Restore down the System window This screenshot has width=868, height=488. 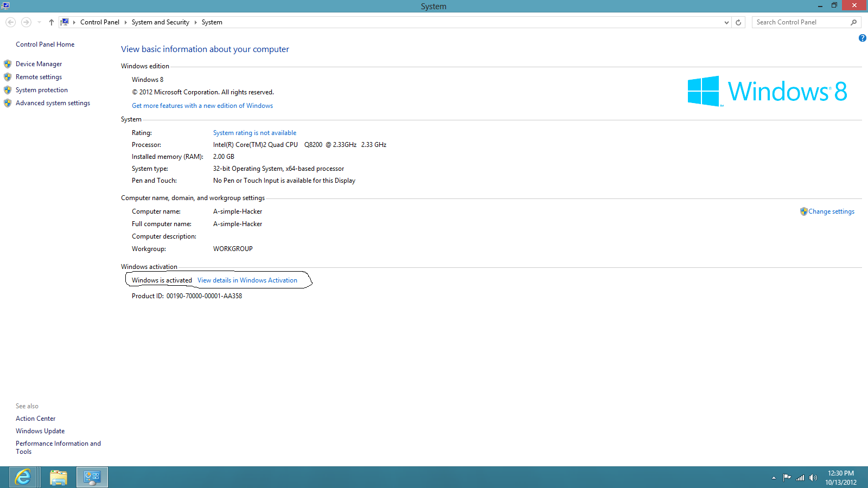coord(834,5)
